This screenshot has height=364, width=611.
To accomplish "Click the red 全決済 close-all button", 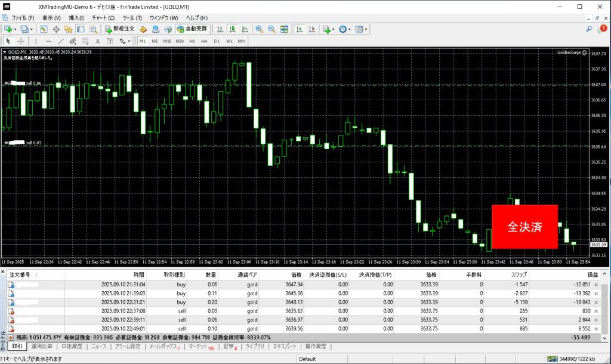I will pyautogui.click(x=524, y=227).
